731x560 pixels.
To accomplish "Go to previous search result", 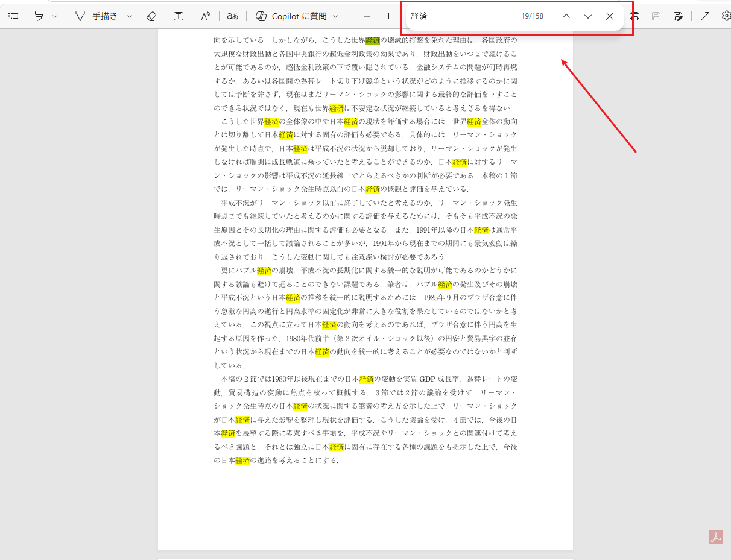I will pos(566,16).
